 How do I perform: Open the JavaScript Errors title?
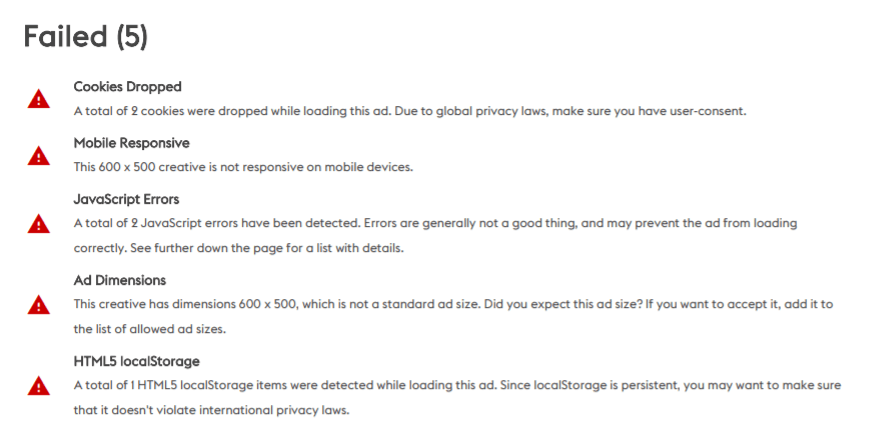pos(127,199)
